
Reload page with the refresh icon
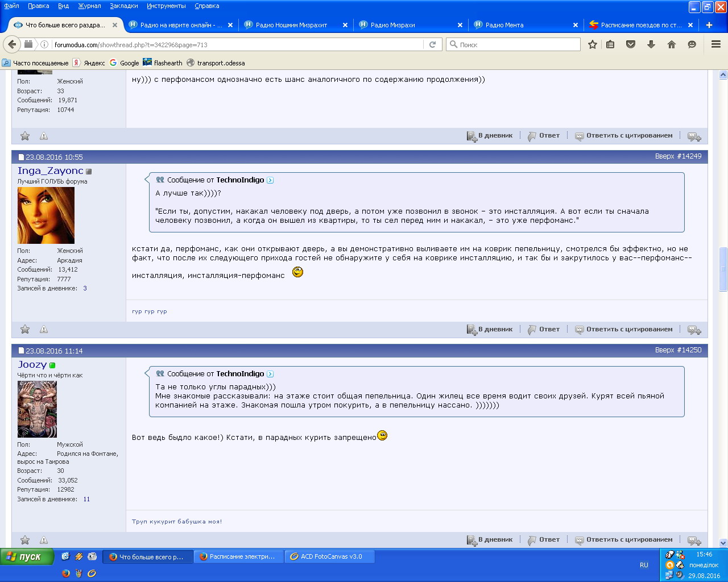coord(432,44)
